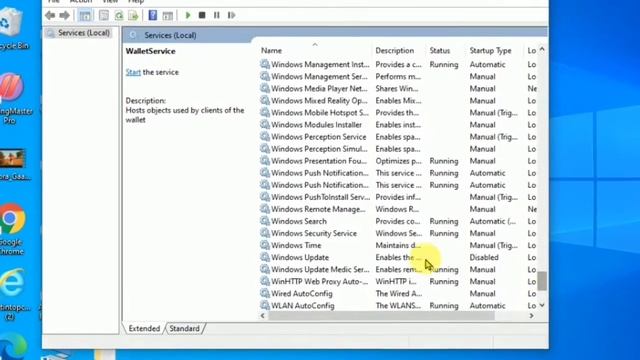This screenshot has height=360, width=640.
Task: Click the Disabled startup type of Windows Update
Action: coord(484,257)
